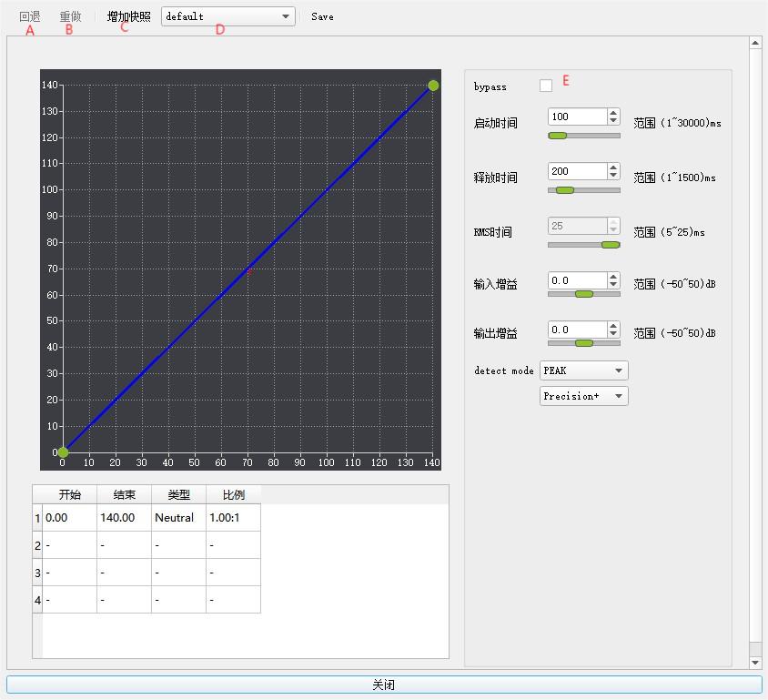
Task: Increase 输出增益 with the up arrow
Action: point(613,325)
